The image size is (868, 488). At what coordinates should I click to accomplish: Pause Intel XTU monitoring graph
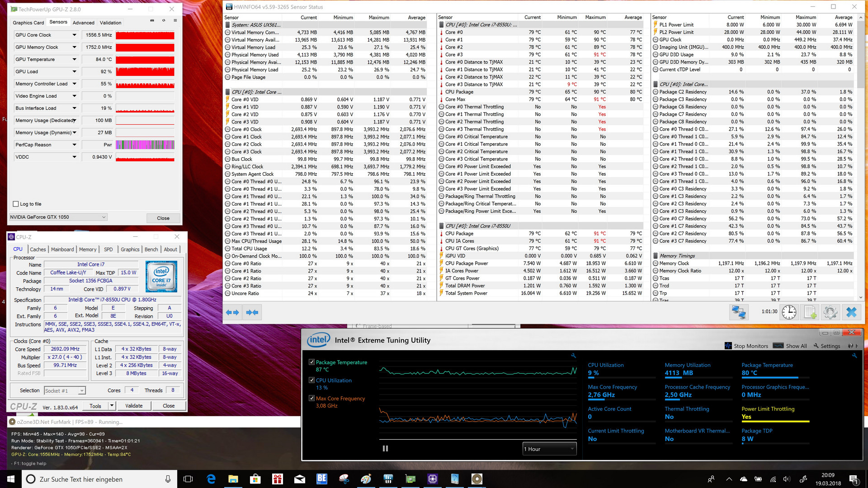[385, 448]
